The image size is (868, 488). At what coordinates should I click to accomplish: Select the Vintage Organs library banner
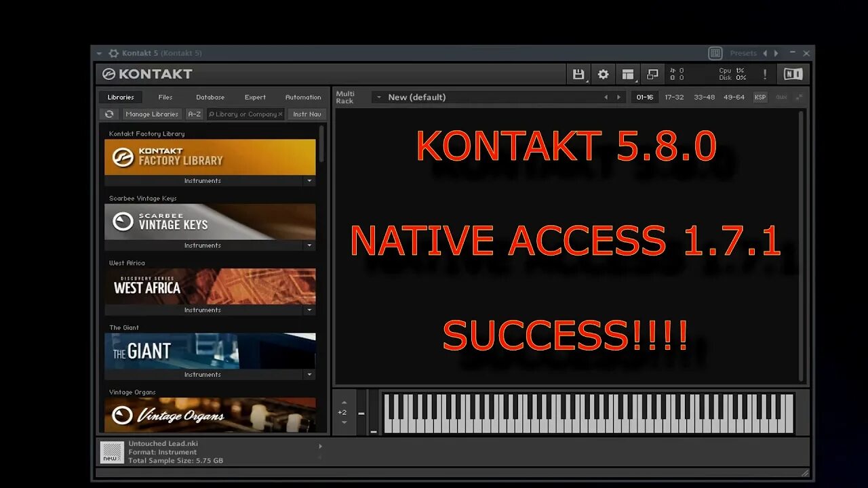coord(210,415)
